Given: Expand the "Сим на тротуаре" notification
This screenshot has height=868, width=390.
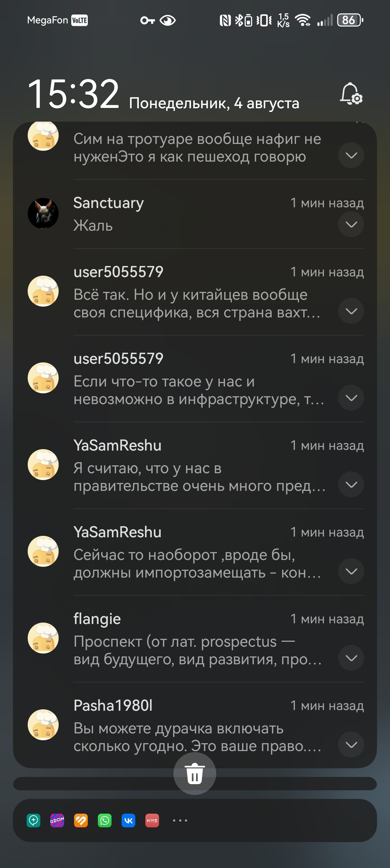Looking at the screenshot, I should (351, 155).
